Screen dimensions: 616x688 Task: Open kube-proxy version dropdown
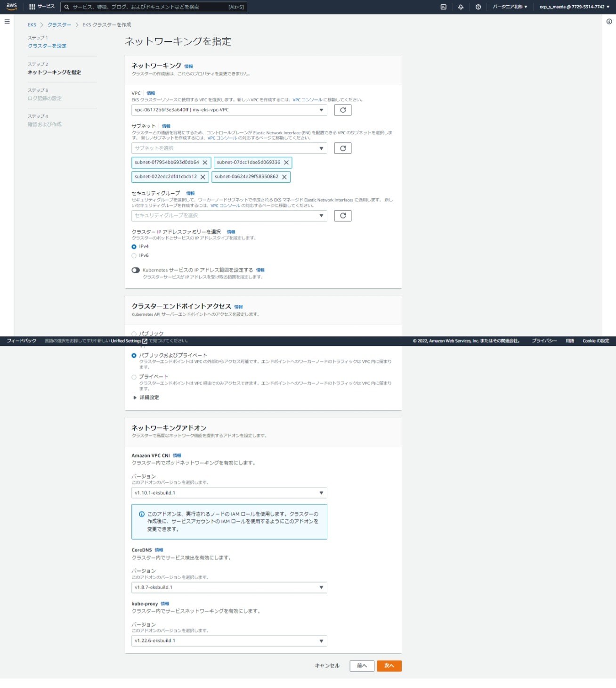tap(229, 641)
